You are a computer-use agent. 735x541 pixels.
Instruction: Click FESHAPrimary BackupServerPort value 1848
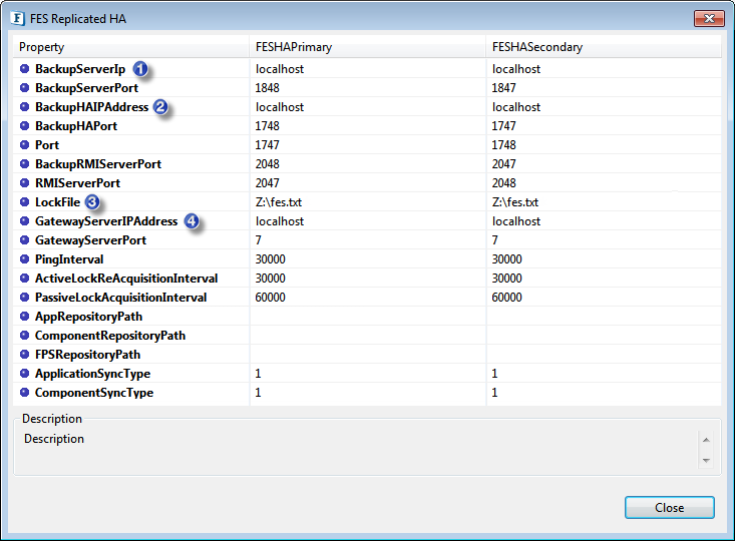[267, 88]
